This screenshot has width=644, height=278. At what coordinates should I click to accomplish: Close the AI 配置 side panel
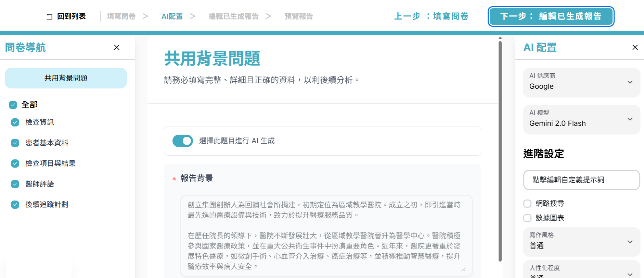tap(635, 47)
